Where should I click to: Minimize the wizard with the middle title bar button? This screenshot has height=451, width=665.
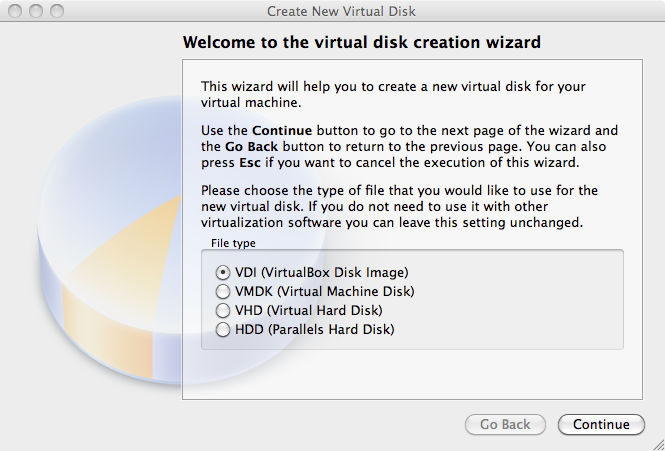tap(36, 11)
